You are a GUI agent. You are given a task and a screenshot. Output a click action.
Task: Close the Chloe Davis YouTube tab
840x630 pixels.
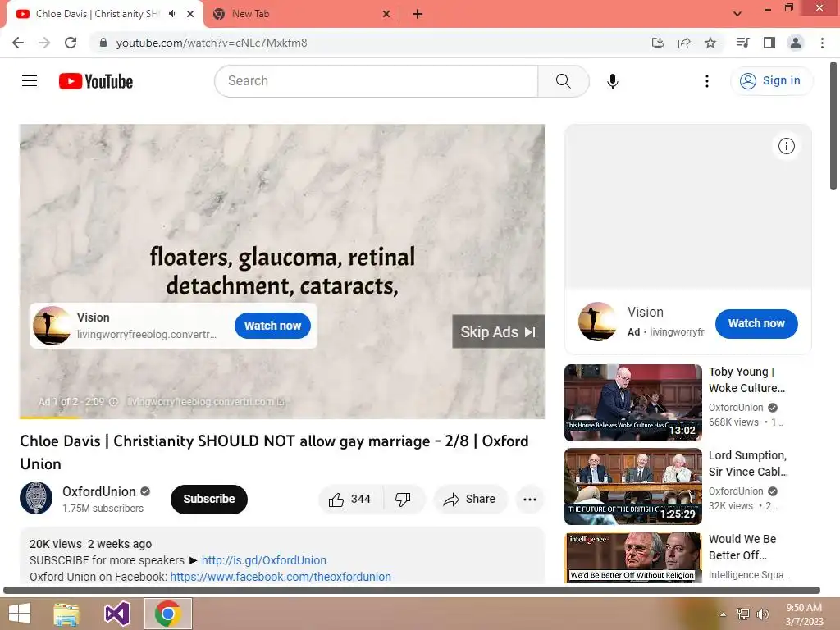(190, 14)
